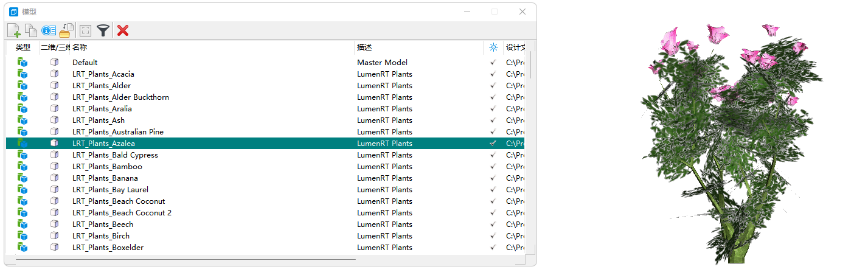This screenshot has width=868, height=275.
Task: Toggle the checkmark in the Default model row
Action: (x=493, y=63)
